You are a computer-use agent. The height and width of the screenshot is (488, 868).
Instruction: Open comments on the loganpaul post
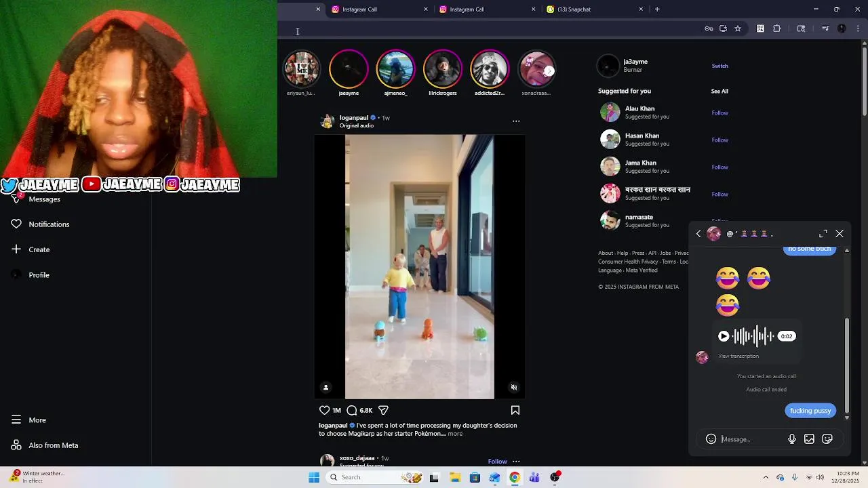coord(352,410)
